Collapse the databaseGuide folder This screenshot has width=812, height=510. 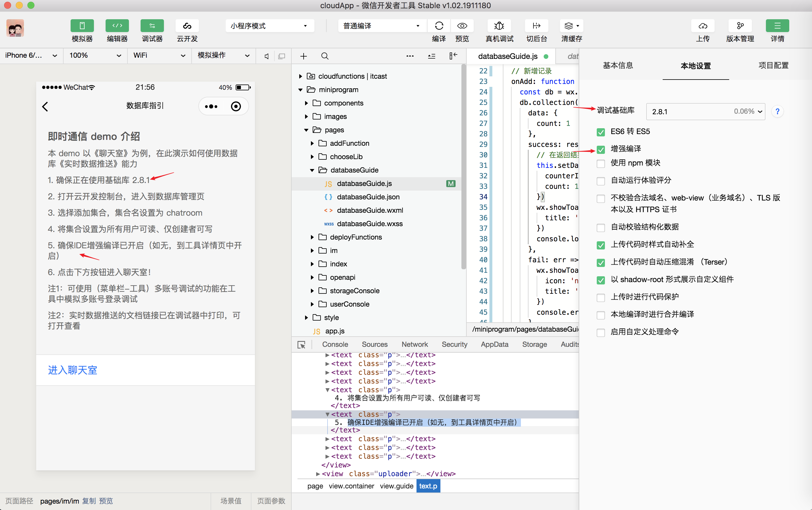[312, 170]
